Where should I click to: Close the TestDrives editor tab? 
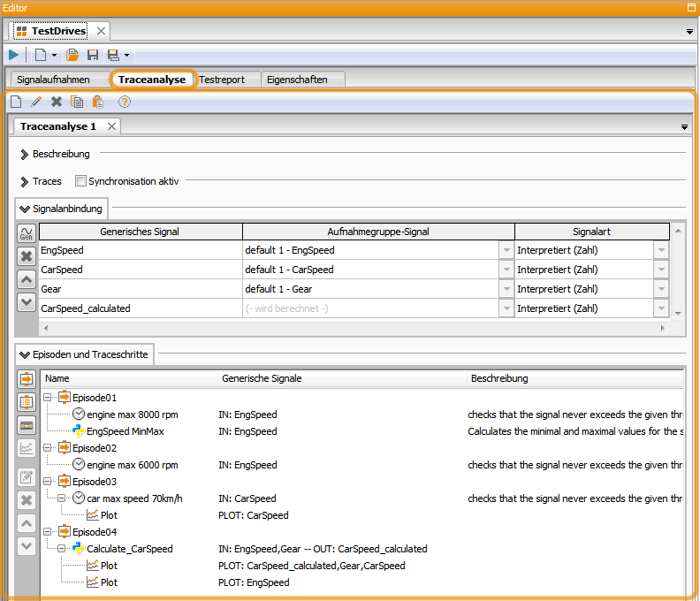pyautogui.click(x=102, y=31)
